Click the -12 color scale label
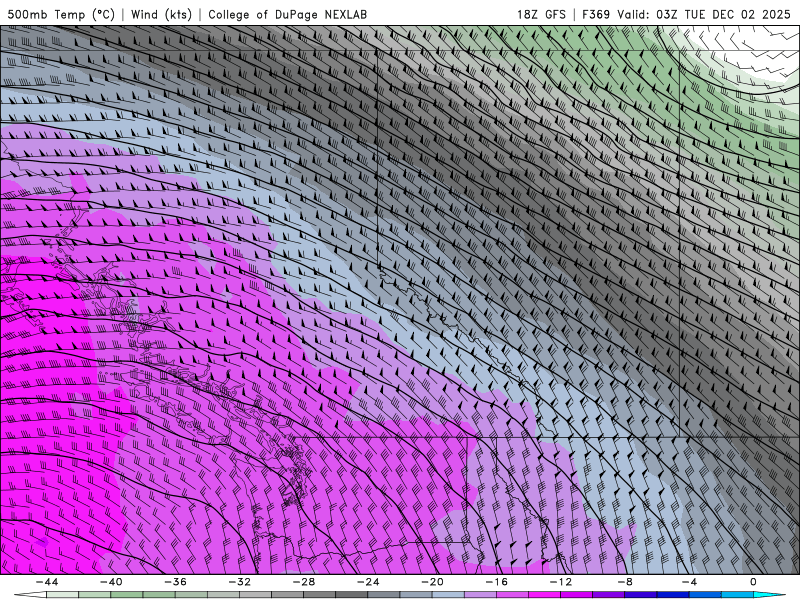 561,582
